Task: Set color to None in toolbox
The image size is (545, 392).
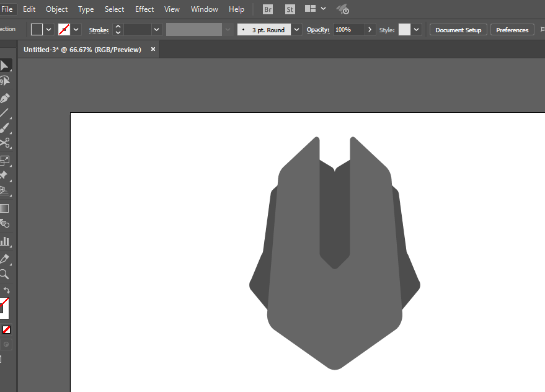Action: 7,330
